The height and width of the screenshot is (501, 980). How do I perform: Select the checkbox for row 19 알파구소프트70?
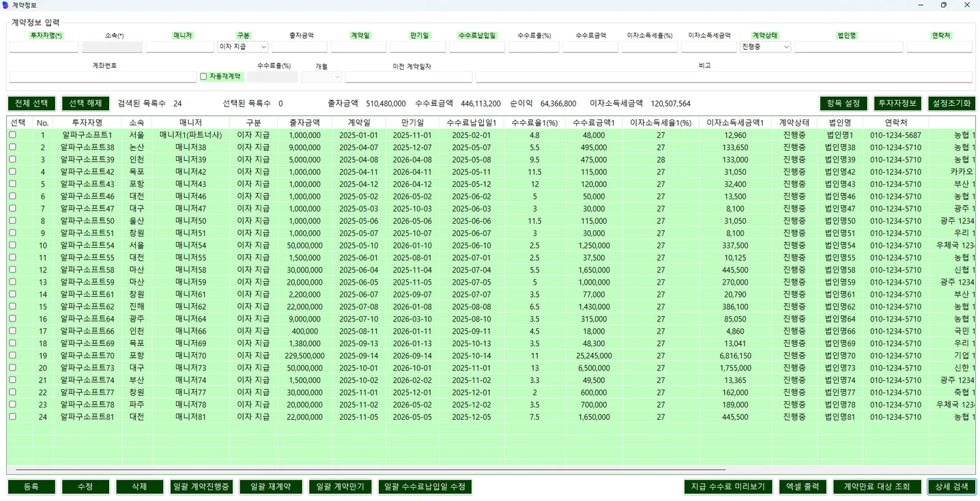pos(12,356)
